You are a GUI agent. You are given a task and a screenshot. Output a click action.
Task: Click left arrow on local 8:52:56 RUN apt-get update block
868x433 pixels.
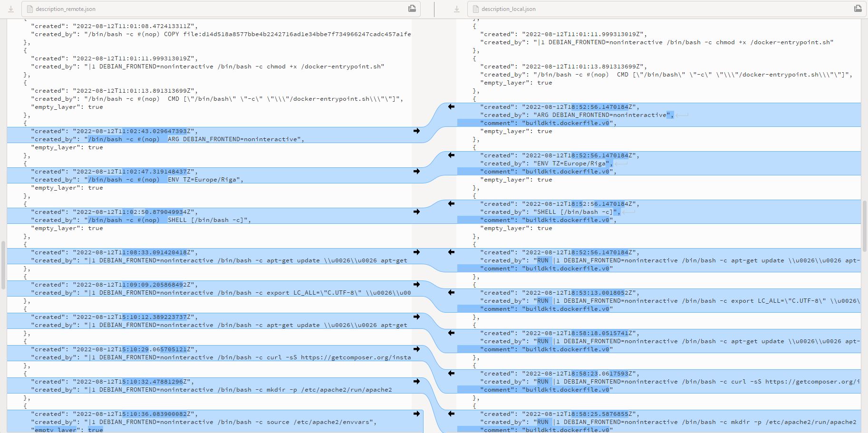tap(451, 252)
